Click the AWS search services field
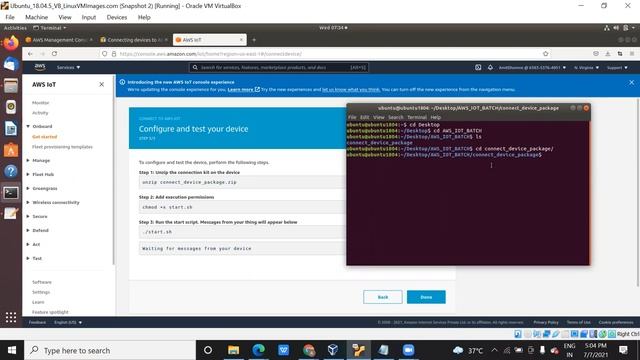 click(279, 67)
